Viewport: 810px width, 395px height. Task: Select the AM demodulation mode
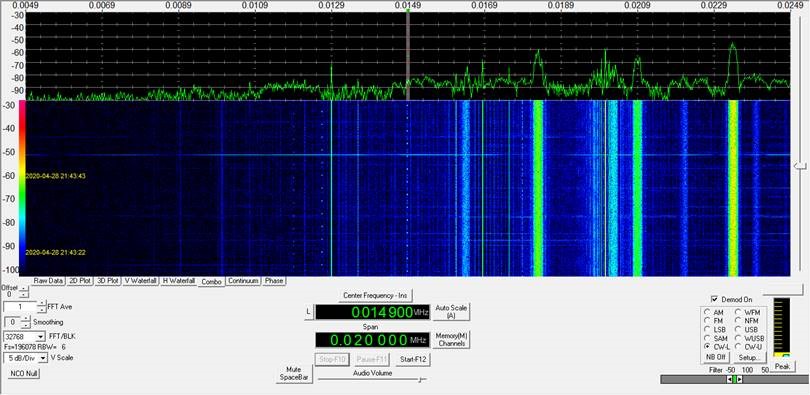click(x=706, y=312)
